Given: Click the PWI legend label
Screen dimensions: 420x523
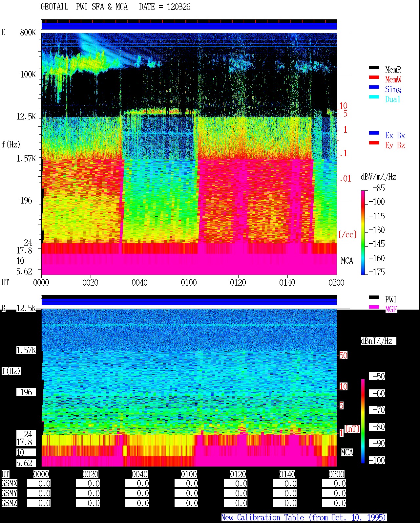Looking at the screenshot, I should 391,299.
